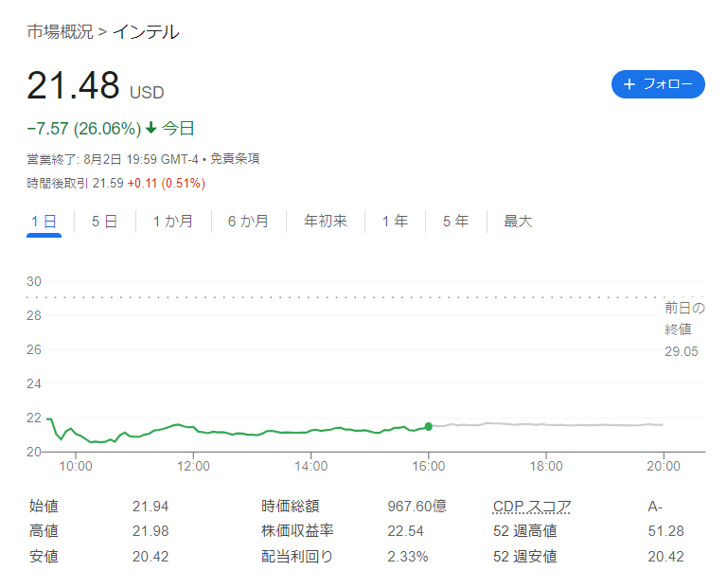Click the インテル breadcrumb title

coord(146,32)
